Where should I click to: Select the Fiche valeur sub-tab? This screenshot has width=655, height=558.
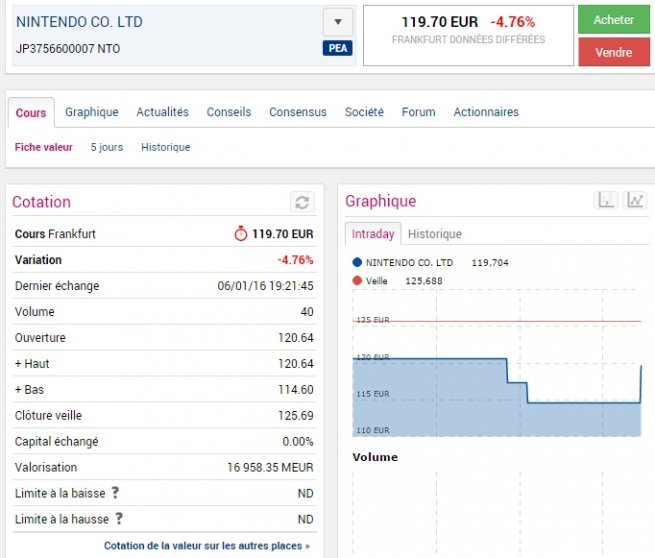pos(43,147)
